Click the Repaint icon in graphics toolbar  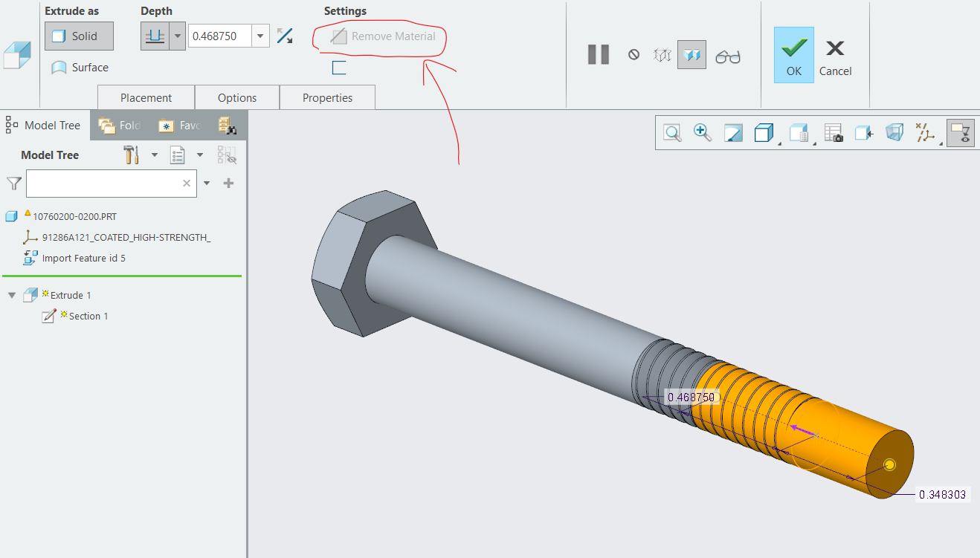point(733,133)
